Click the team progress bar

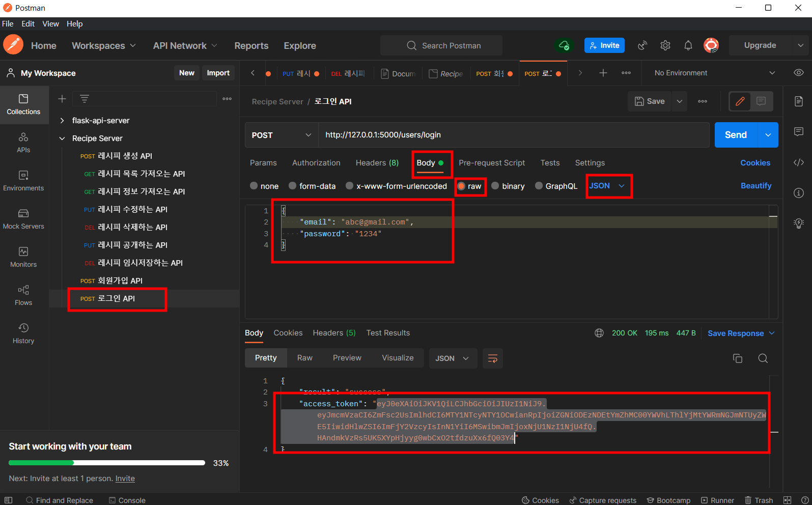107,463
